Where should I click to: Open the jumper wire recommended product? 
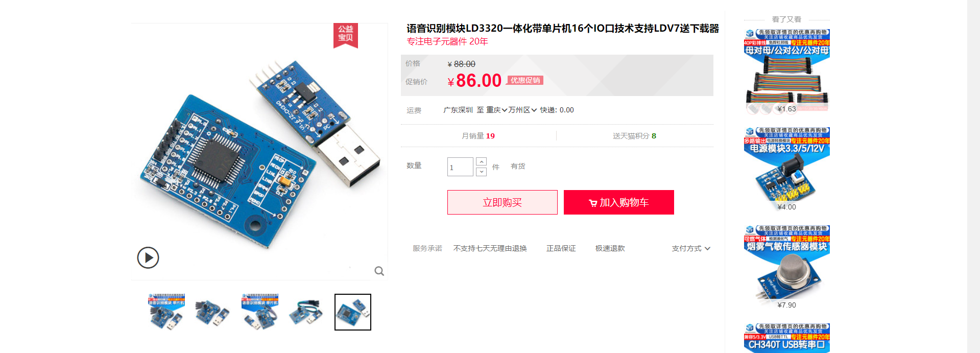point(787,71)
